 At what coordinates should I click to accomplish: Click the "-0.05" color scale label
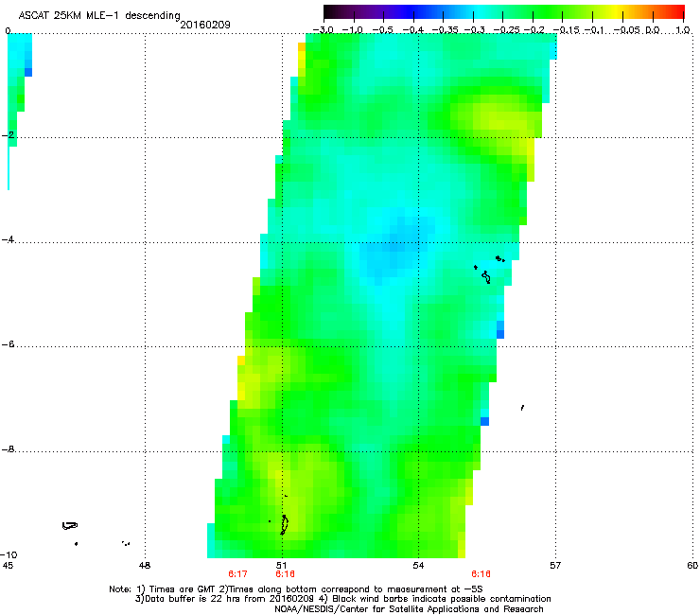coord(627,30)
